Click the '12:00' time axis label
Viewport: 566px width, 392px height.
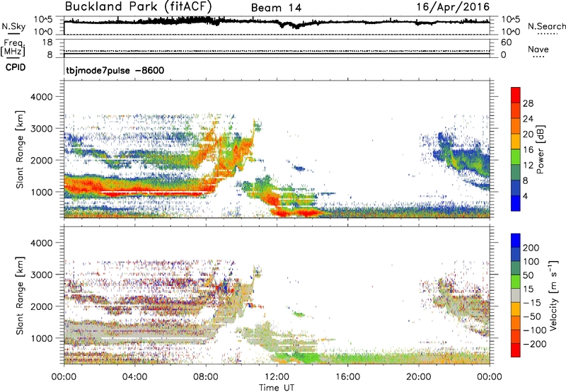(x=277, y=377)
